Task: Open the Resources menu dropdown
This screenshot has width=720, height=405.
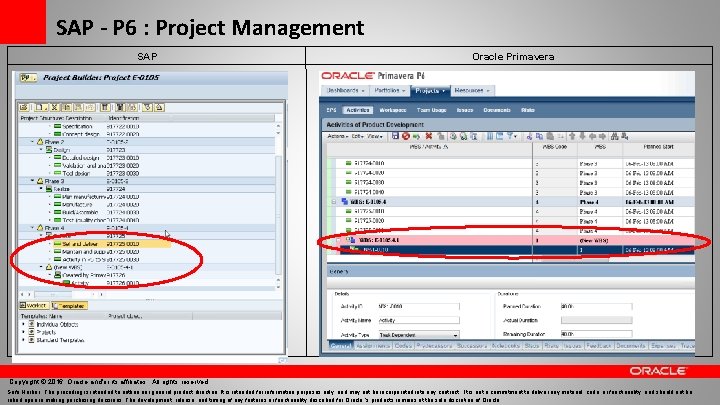Action: tap(472, 90)
